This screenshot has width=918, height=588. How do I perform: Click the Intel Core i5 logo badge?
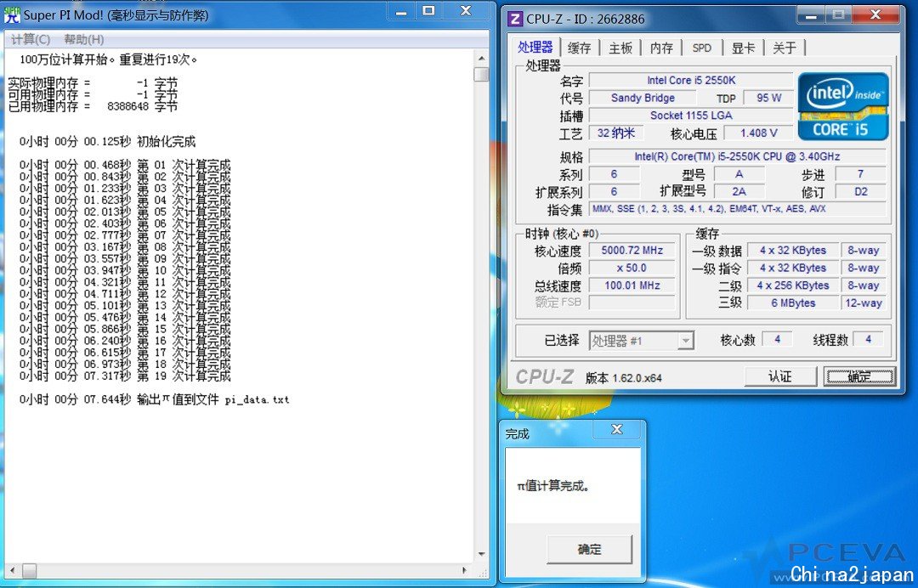point(843,106)
